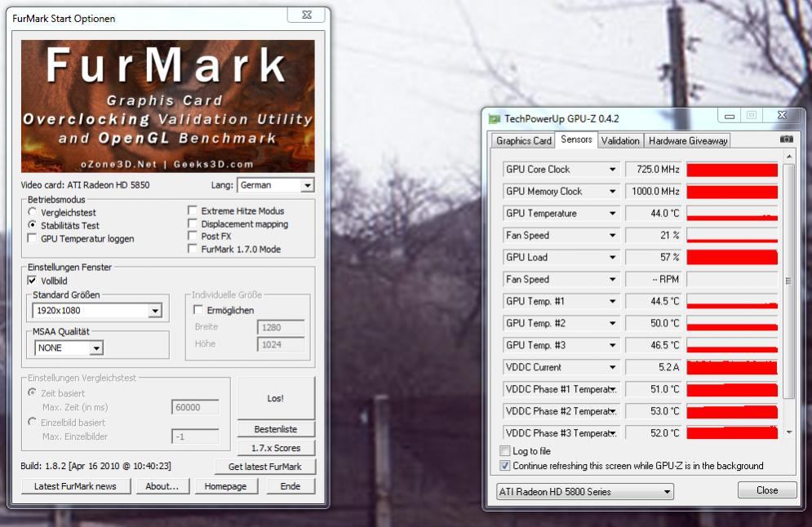Open the VDDC Phase #3 Temperature dropdown
This screenshot has height=527, width=812.
pos(613,433)
